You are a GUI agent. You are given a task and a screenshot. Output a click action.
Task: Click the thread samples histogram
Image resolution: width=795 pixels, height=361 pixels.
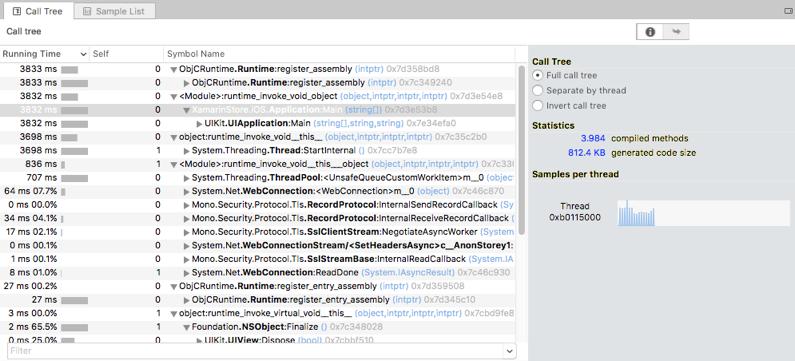[636, 213]
